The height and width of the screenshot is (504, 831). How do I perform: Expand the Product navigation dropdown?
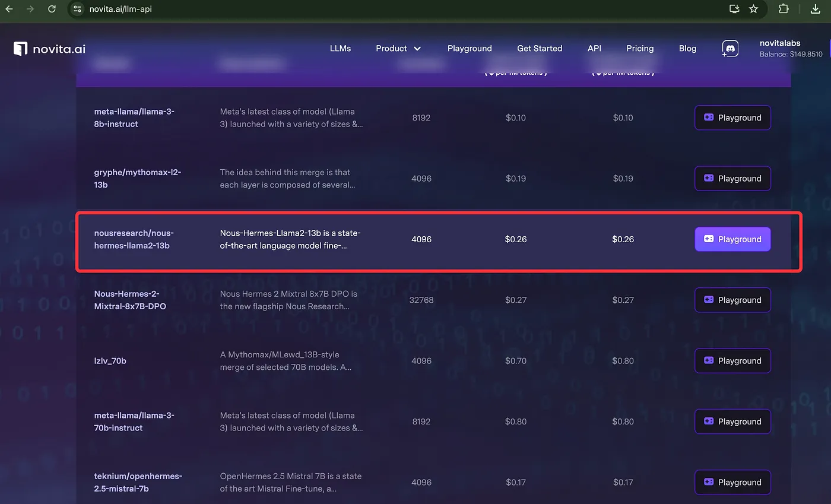(x=398, y=49)
